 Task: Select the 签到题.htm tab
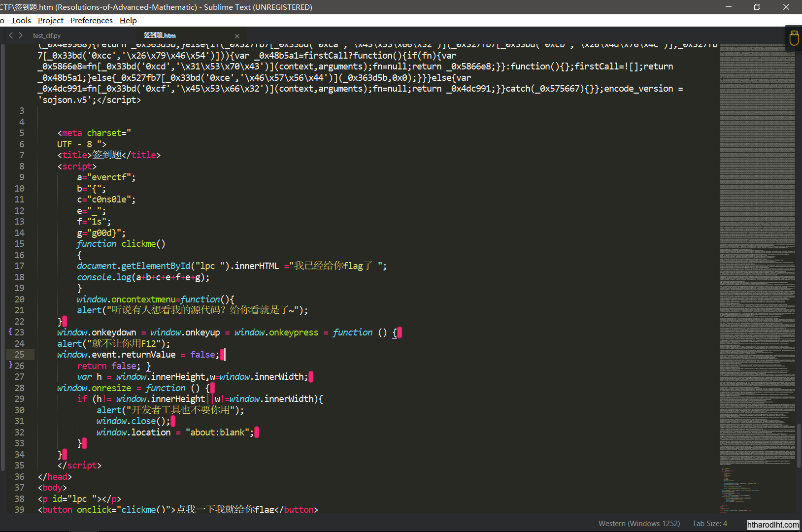coord(160,35)
